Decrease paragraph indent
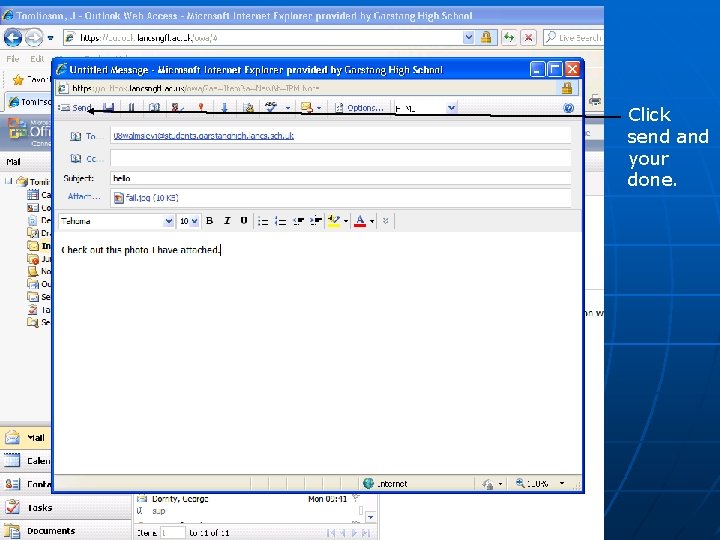 (x=298, y=221)
